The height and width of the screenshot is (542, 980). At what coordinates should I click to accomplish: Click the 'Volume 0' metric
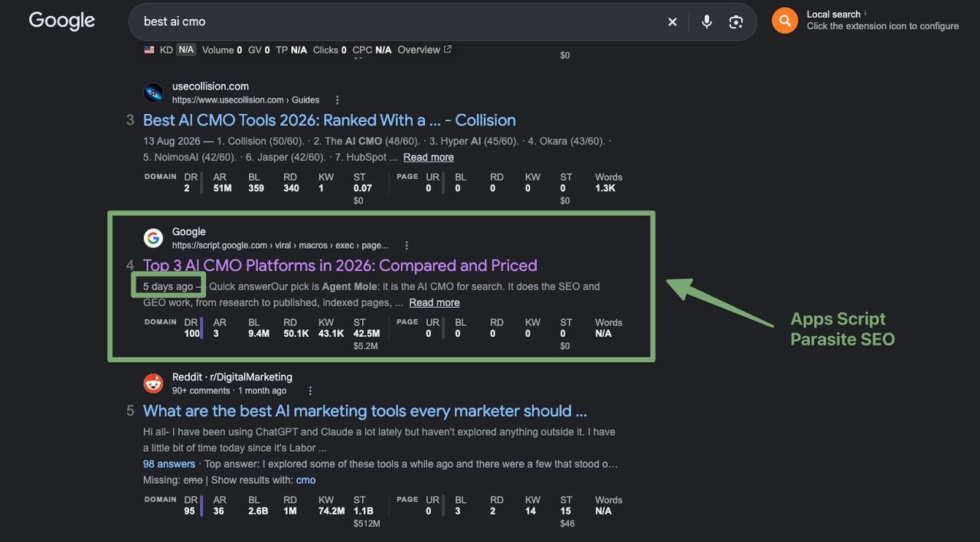click(222, 50)
